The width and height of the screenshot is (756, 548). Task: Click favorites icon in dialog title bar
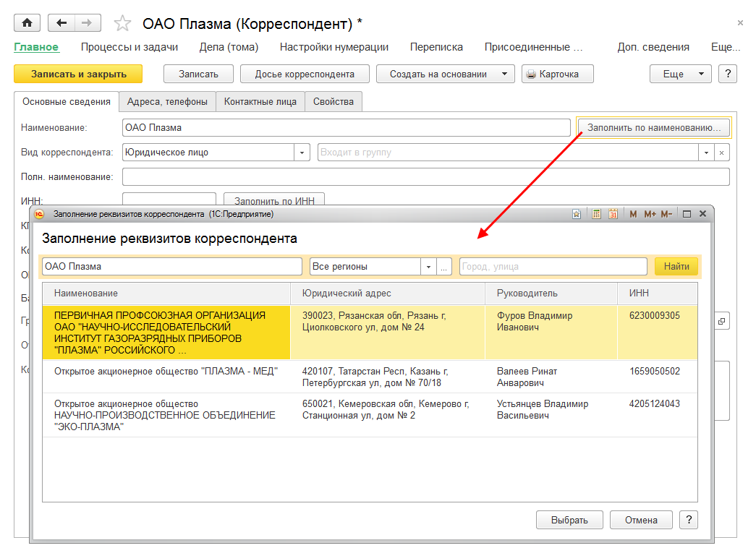click(576, 214)
